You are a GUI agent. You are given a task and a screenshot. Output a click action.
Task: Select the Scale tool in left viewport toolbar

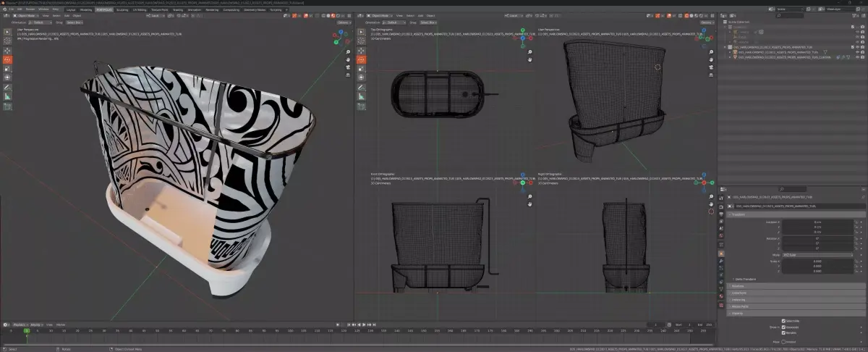coord(7,69)
